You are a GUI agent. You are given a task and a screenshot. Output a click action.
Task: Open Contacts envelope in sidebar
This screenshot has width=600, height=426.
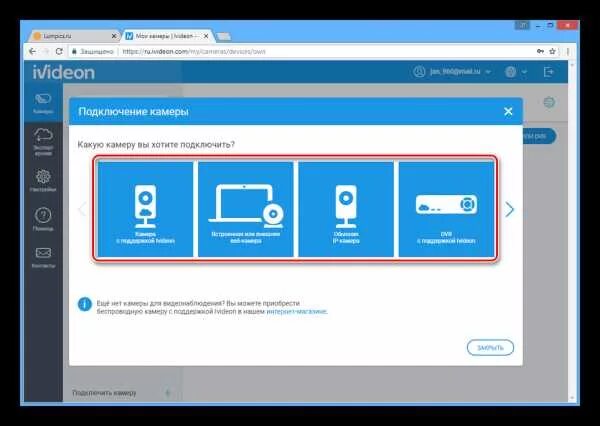tap(43, 257)
